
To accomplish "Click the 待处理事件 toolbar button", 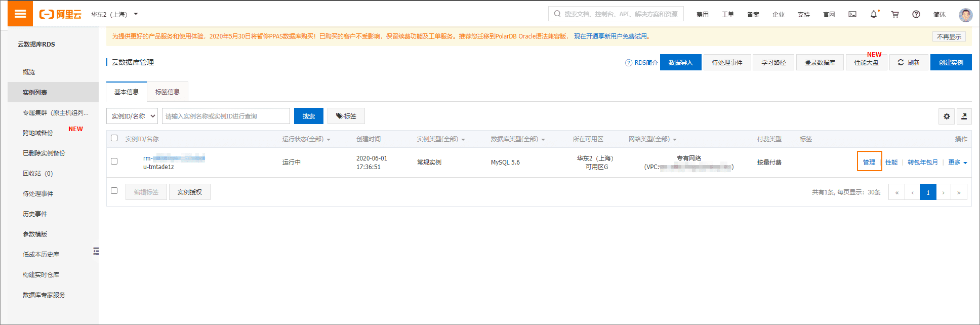I will [727, 62].
